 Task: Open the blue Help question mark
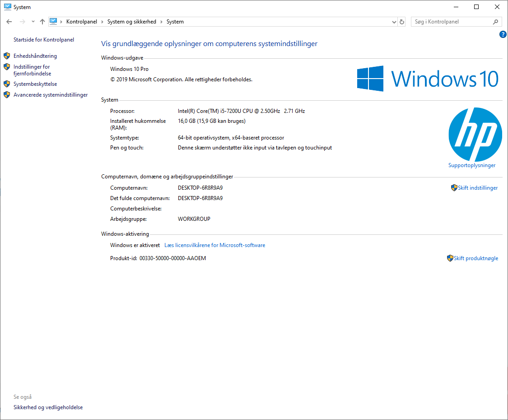[503, 34]
